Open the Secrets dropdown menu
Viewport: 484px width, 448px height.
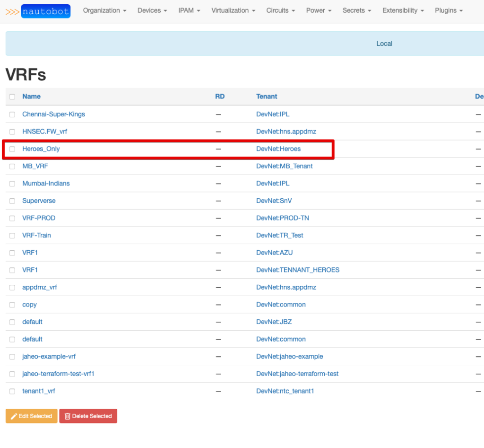(357, 10)
